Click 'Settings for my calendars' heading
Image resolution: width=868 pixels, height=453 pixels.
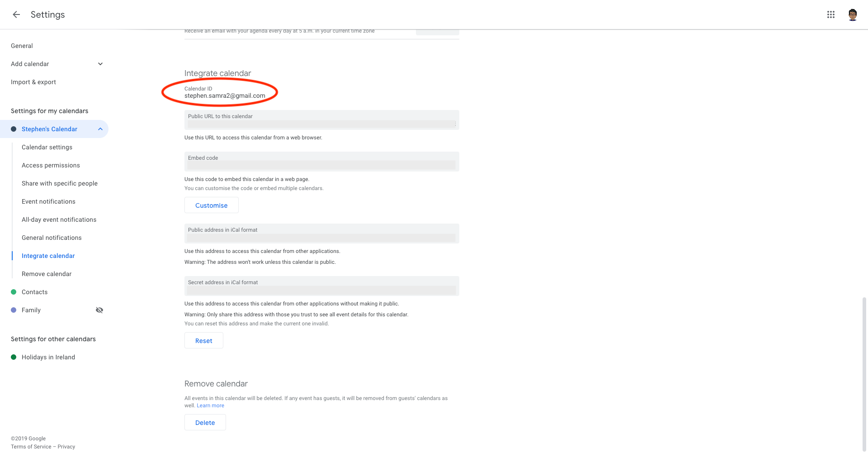tap(49, 111)
